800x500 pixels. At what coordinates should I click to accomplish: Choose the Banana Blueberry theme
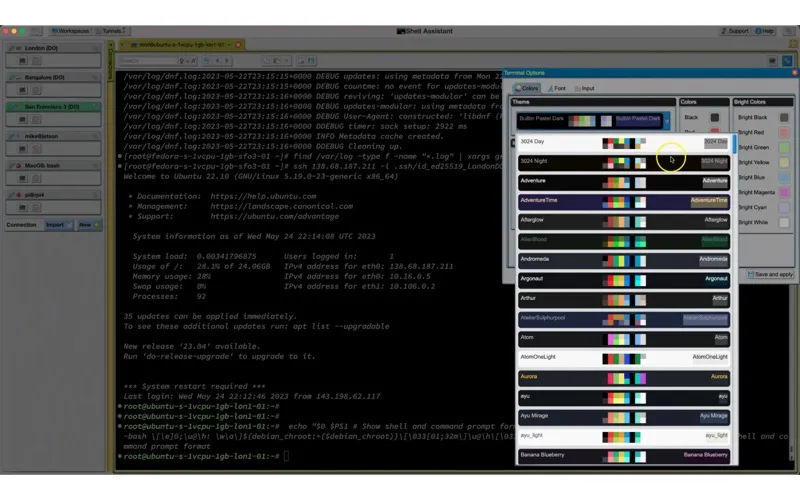coord(623,457)
